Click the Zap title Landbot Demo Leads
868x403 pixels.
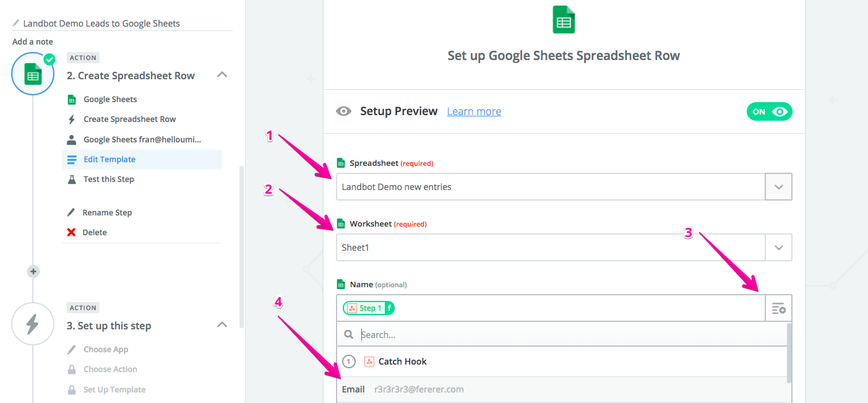(101, 24)
